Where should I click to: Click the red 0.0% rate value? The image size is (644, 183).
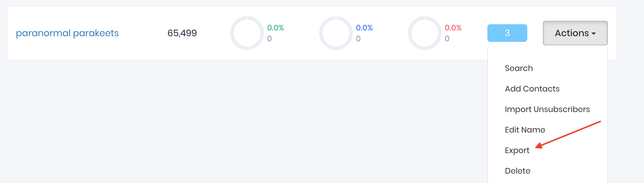pos(453,28)
